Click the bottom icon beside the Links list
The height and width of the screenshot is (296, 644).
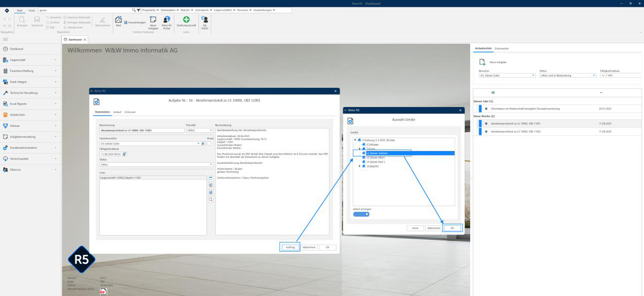[x=211, y=199]
